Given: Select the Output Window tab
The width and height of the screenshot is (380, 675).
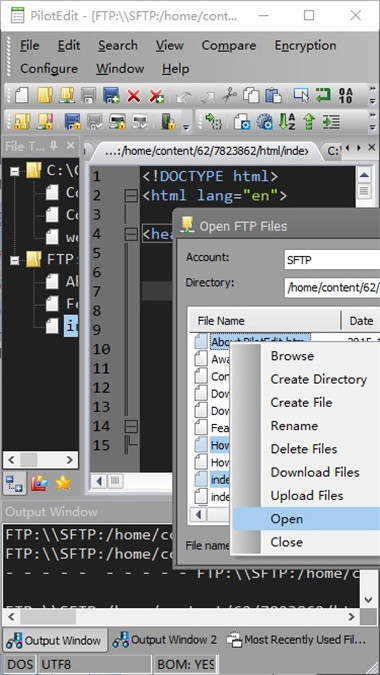Looking at the screenshot, I should [55, 640].
